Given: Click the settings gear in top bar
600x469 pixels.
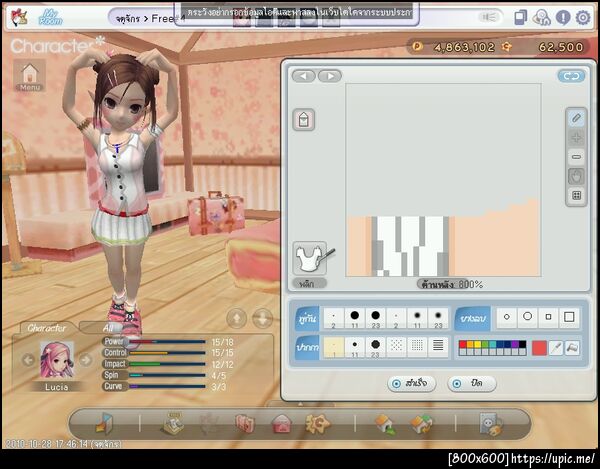Looking at the screenshot, I should [583, 18].
